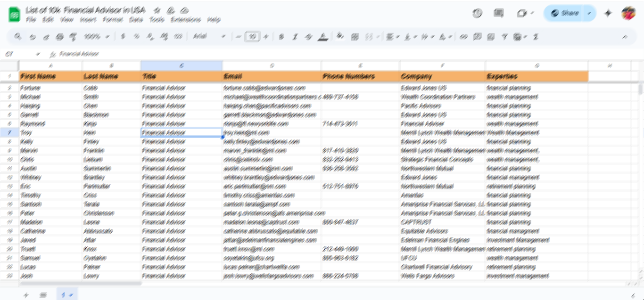
Task: Open the Help menu
Action: (x=214, y=20)
